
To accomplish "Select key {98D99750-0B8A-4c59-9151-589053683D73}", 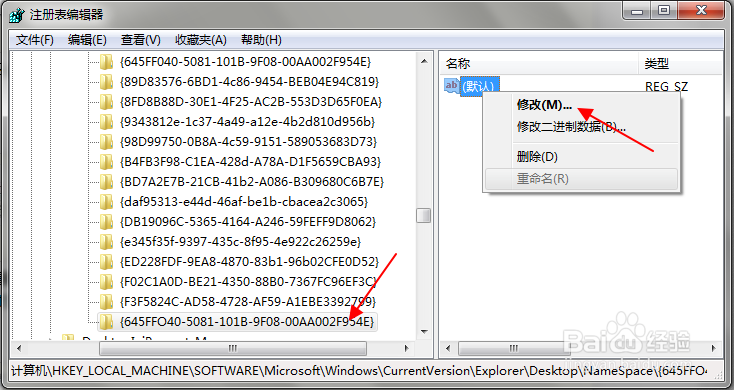I will tap(249, 142).
